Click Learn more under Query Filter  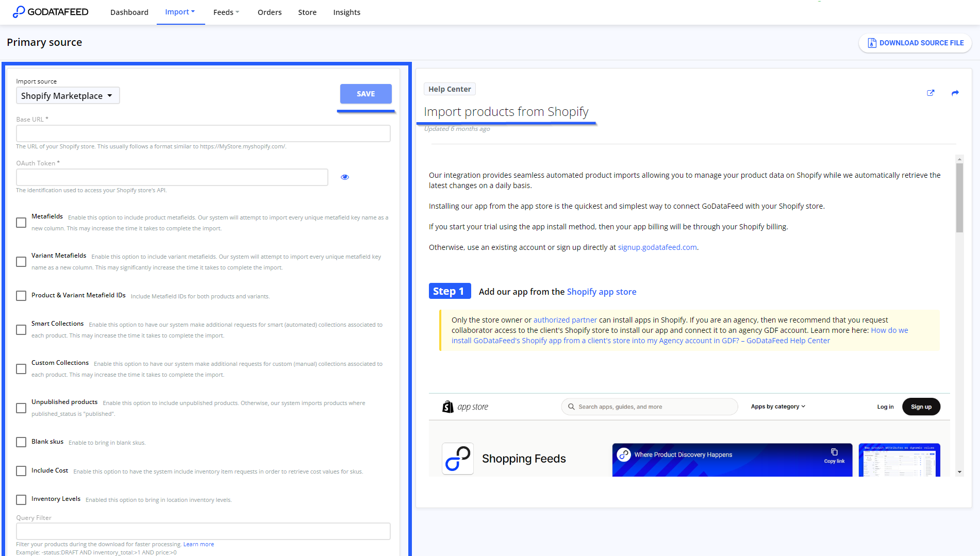point(198,544)
